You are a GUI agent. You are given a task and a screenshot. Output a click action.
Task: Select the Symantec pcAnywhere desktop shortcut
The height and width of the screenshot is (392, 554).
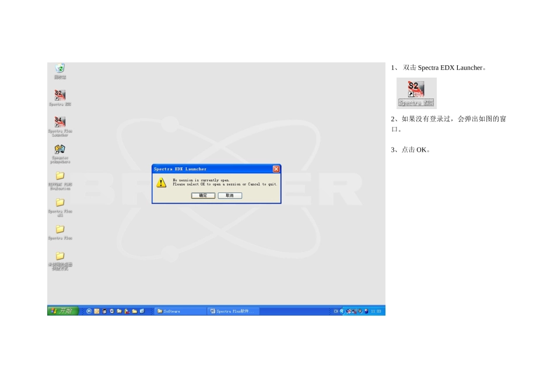60,154
